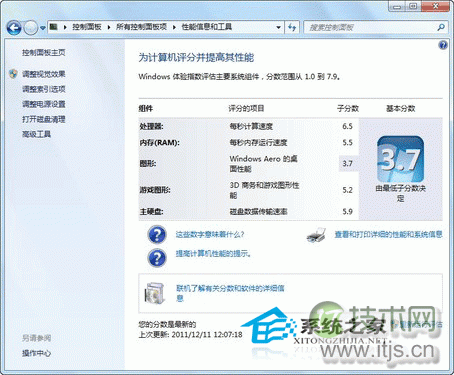Image resolution: width=454 pixels, height=375 pixels.
Task: Open help via the blue question icon
Action: coord(443,45)
